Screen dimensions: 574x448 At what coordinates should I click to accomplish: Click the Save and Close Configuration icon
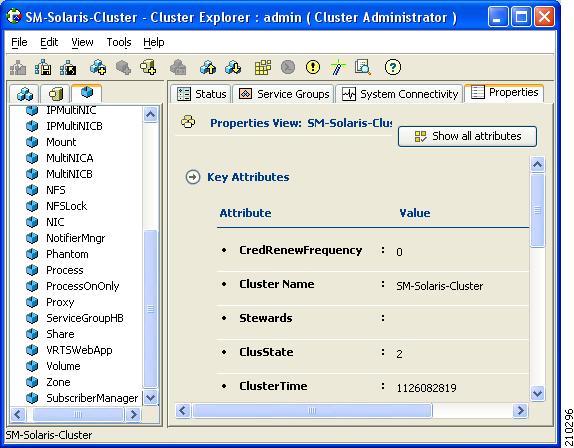click(68, 67)
